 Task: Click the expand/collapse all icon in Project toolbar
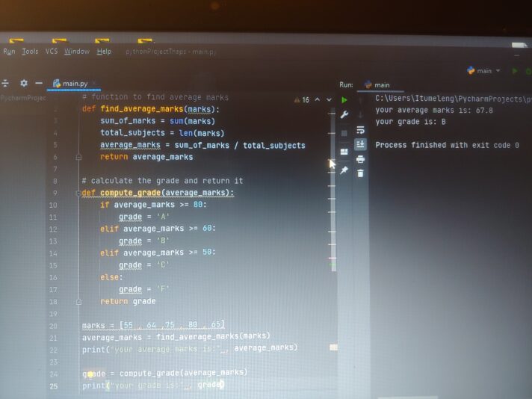(6, 84)
